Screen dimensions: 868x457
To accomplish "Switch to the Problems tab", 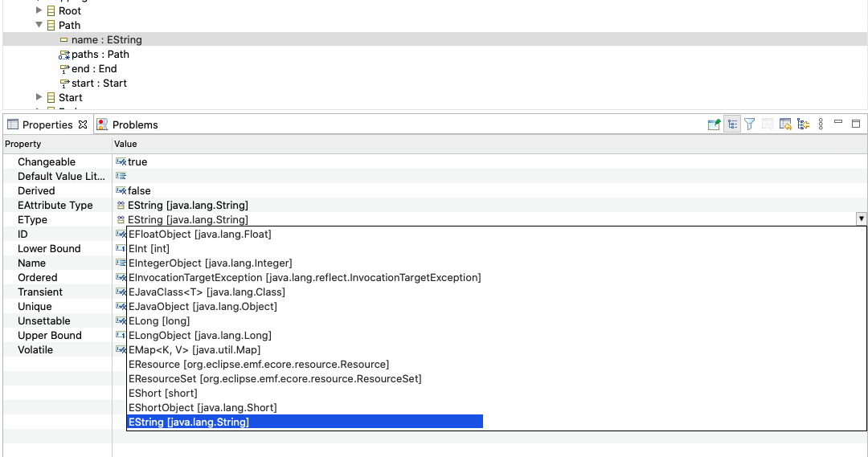I will pos(134,124).
